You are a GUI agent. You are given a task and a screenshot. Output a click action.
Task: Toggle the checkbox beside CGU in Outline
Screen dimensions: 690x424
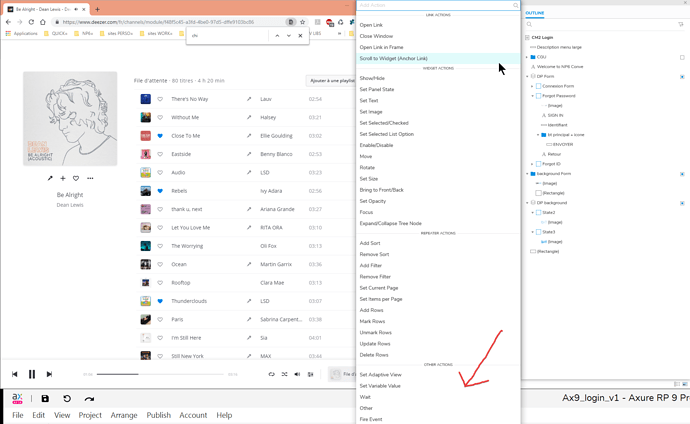pyautogui.click(x=682, y=57)
